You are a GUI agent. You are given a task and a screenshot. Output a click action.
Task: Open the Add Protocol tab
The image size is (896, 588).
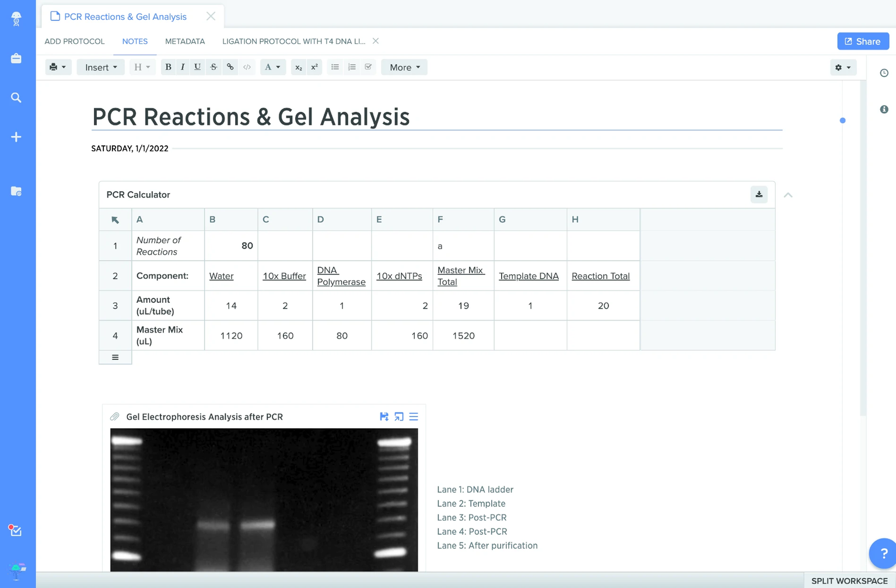click(75, 41)
